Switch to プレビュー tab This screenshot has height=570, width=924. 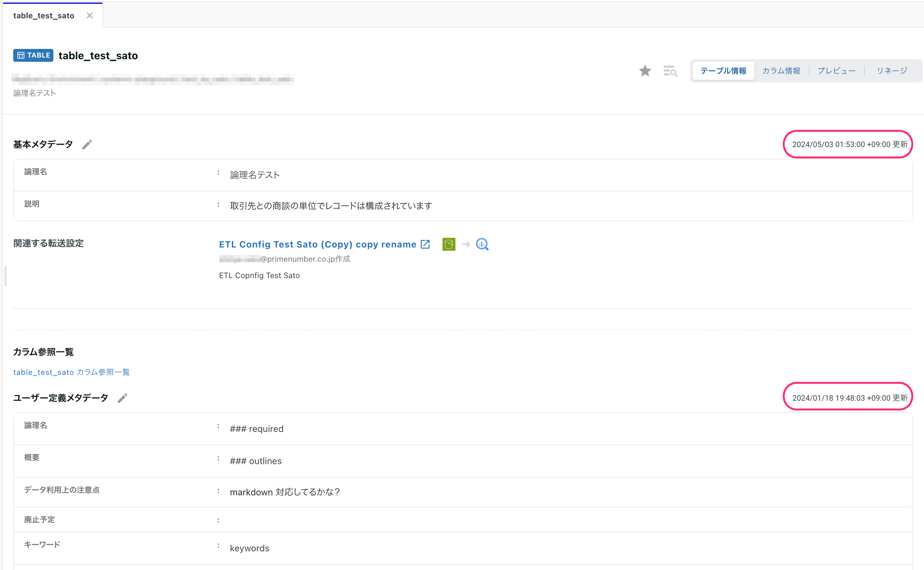(836, 71)
